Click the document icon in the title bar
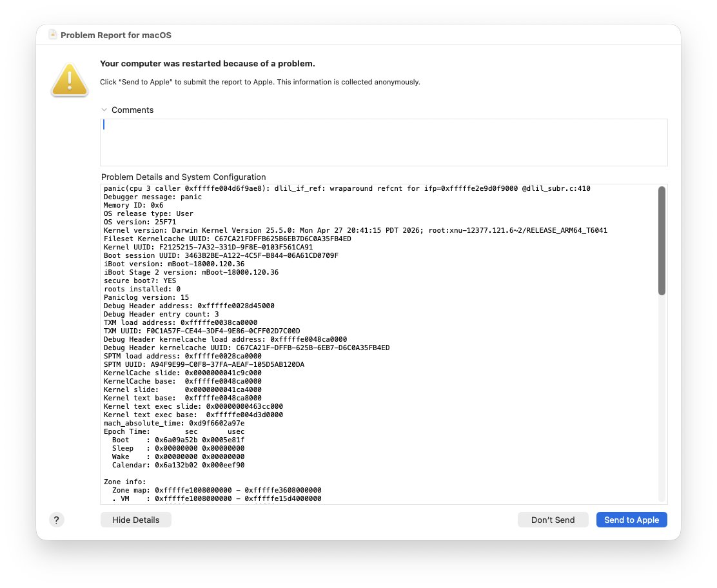The image size is (717, 588). [x=53, y=35]
